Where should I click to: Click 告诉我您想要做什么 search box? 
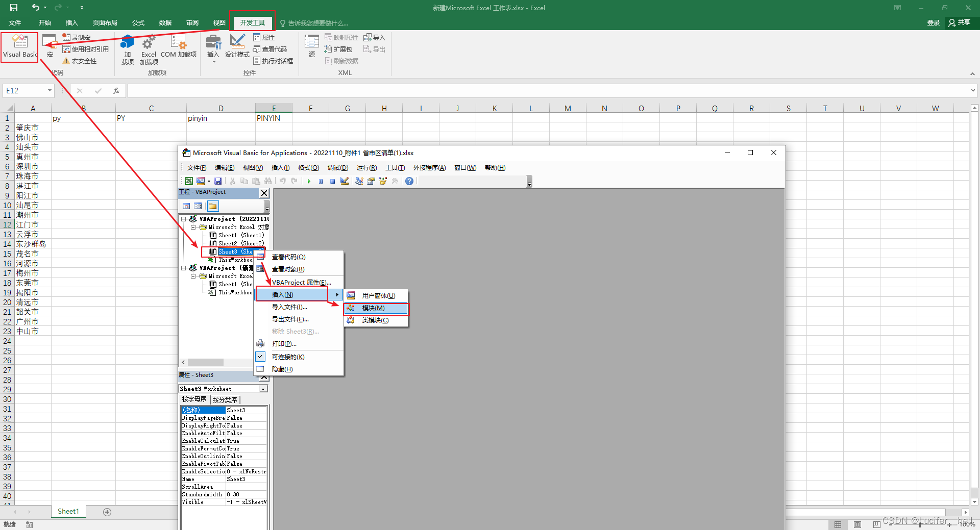pyautogui.click(x=314, y=23)
